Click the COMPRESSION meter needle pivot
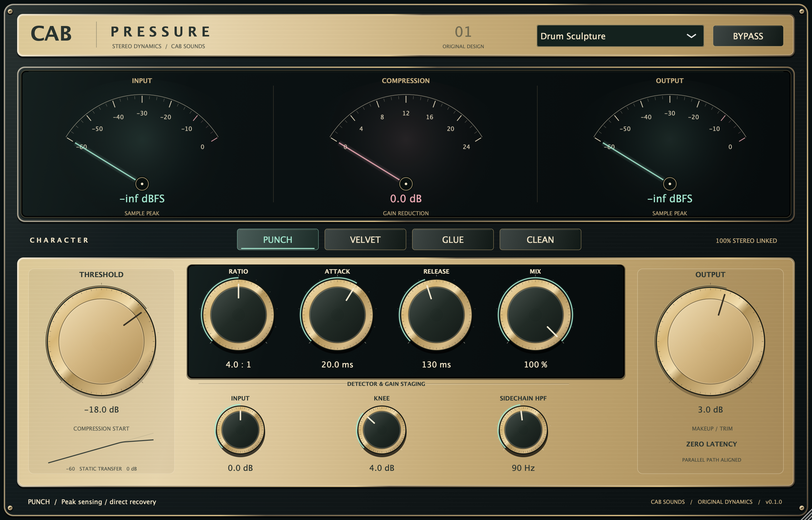The width and height of the screenshot is (812, 520). coord(406,184)
